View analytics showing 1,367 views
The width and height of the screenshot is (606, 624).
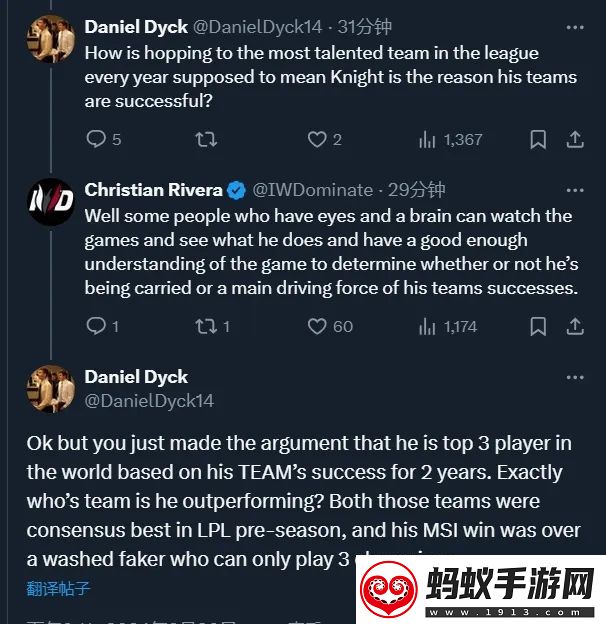tap(450, 140)
